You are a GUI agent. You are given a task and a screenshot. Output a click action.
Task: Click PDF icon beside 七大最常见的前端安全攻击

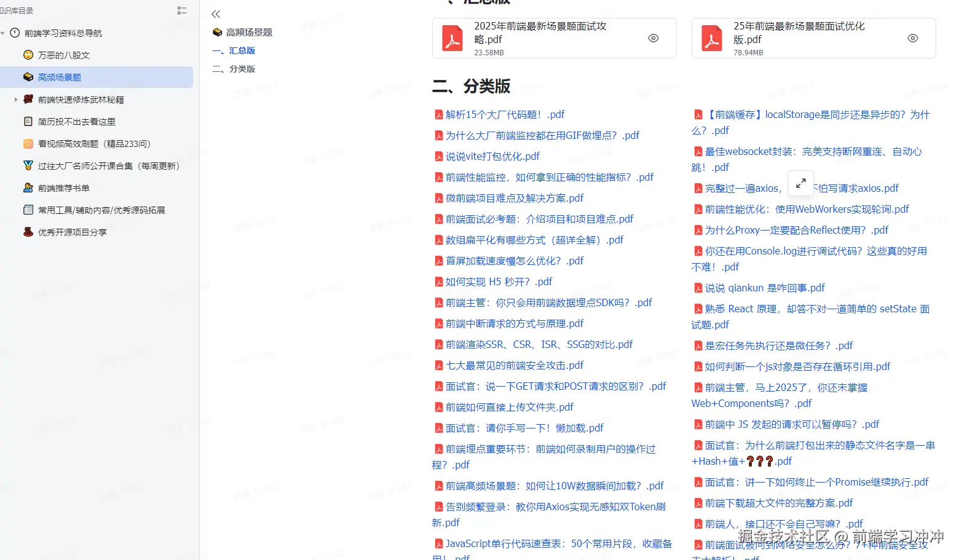pos(439,365)
